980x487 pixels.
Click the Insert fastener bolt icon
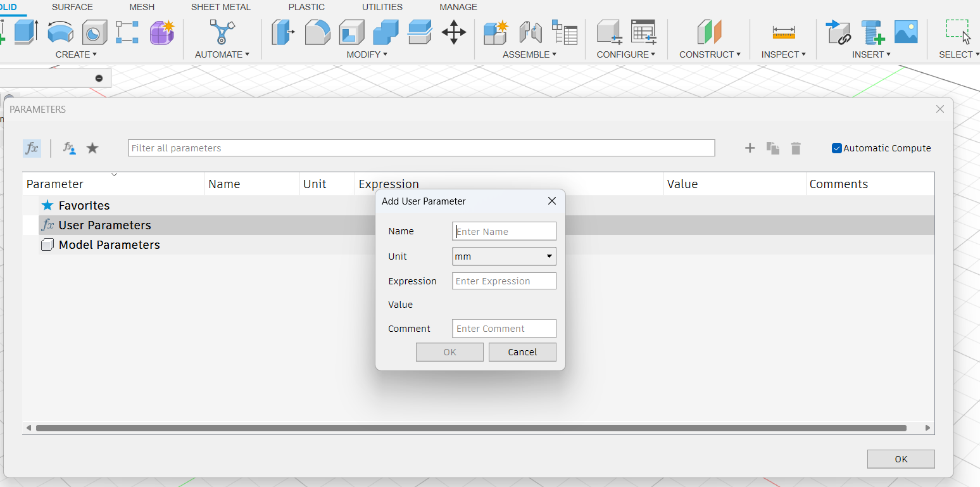point(873,32)
